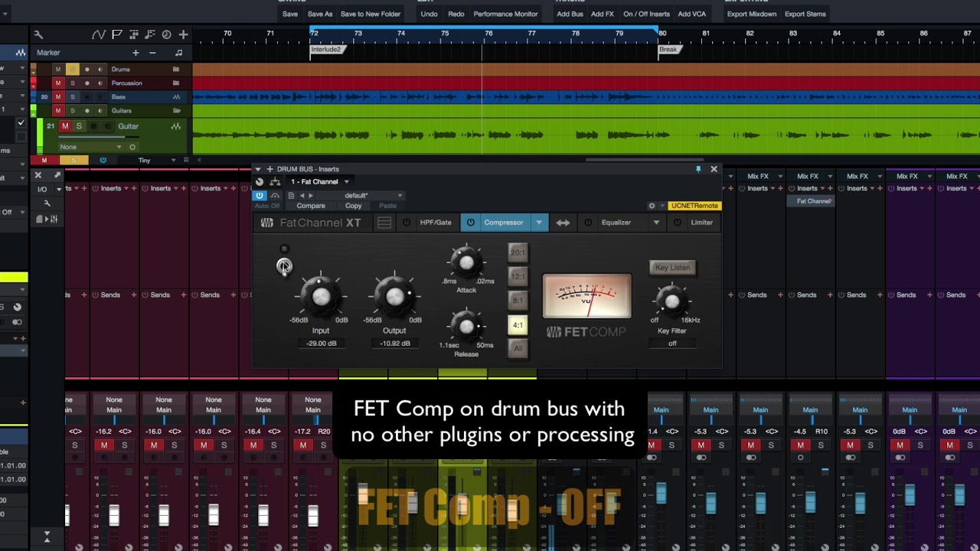Viewport: 980px width, 551px height.
Task: Open the tempo clock icon in arrange toolbar
Action: (166, 34)
